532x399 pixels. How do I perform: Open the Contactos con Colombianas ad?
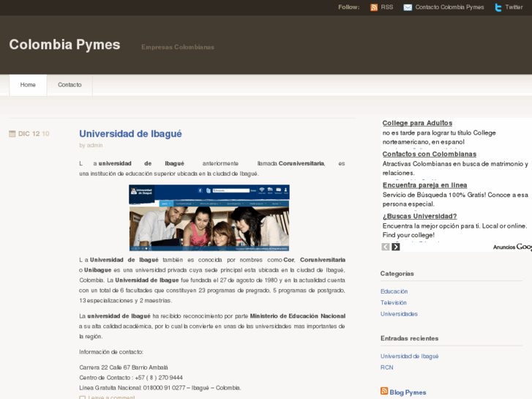click(430, 154)
